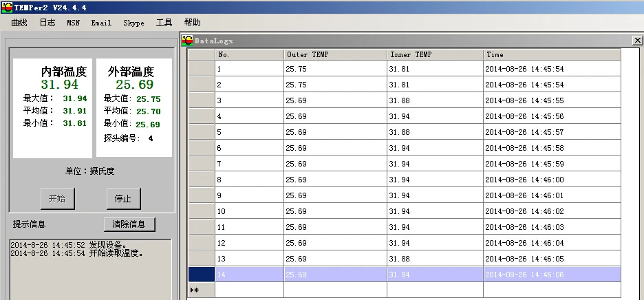644x300 pixels.
Task: Click time cell 2014-08-26 14:46:06
Action: tap(552, 275)
